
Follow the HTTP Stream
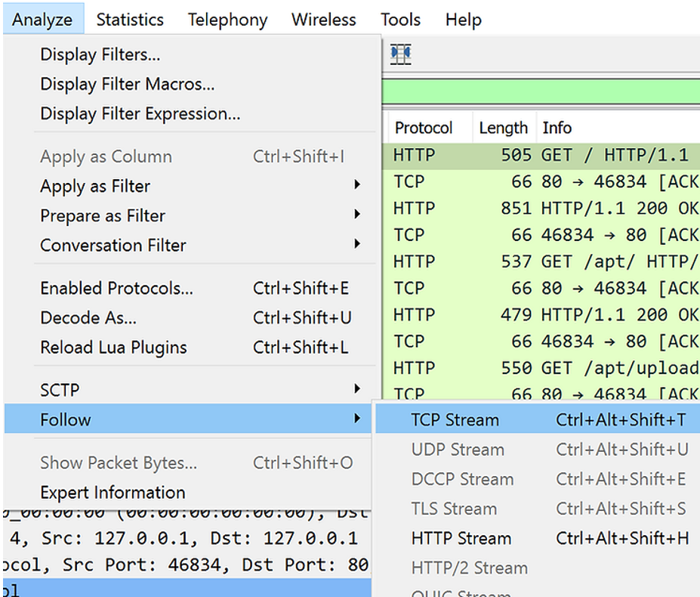[461, 539]
